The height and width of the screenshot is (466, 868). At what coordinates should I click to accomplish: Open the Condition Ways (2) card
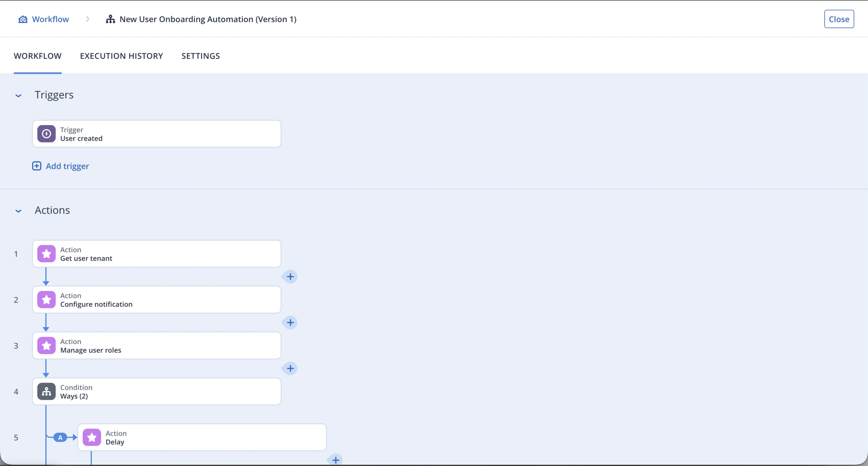coord(157,391)
